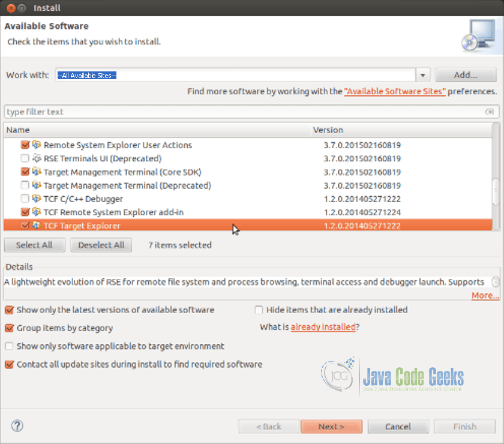Close the Install dialog window
504x444 pixels.
tap(11, 8)
